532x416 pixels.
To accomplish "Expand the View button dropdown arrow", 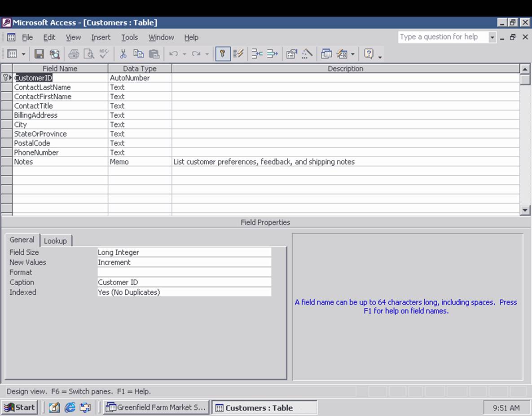I will point(23,54).
